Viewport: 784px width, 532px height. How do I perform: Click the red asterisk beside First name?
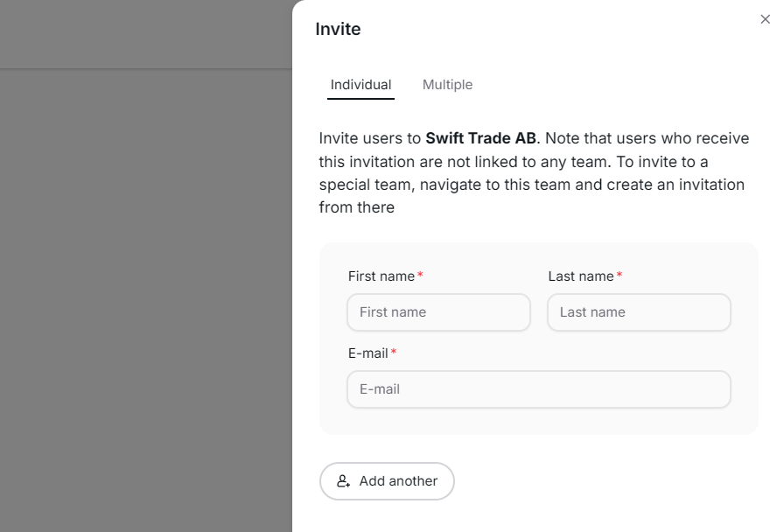point(420,275)
